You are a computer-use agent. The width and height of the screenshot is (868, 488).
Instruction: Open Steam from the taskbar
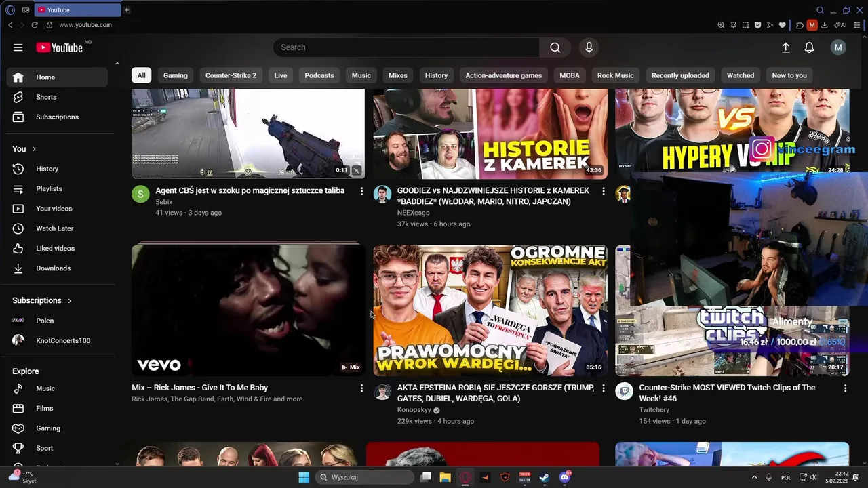[x=544, y=477]
